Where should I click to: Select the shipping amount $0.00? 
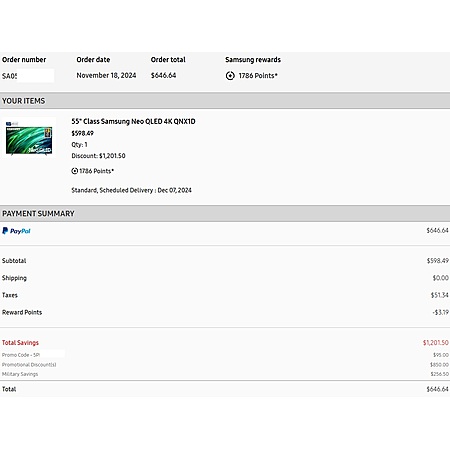[440, 278]
